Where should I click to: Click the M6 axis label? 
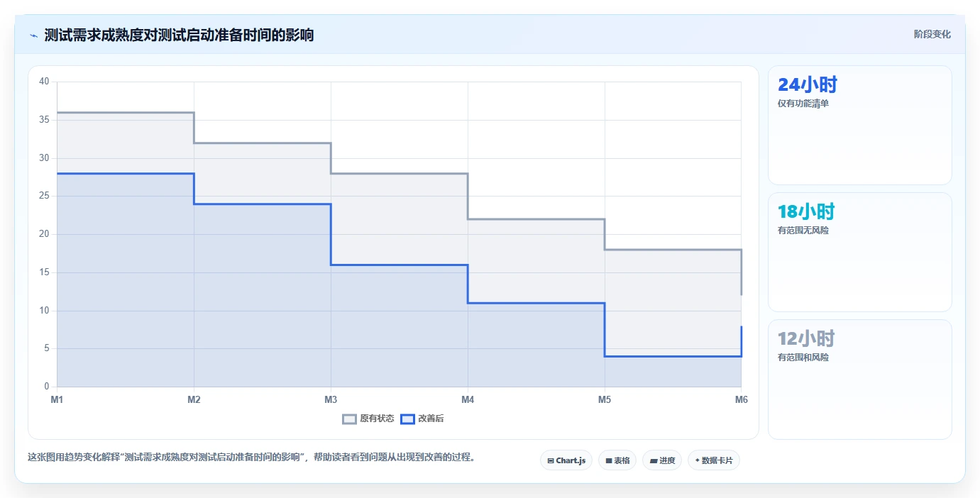click(741, 400)
